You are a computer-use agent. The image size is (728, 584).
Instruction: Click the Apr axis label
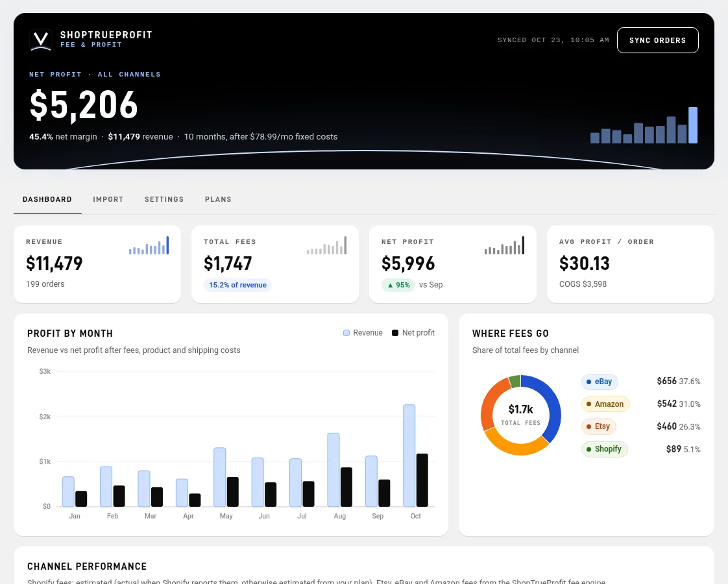coord(189,516)
